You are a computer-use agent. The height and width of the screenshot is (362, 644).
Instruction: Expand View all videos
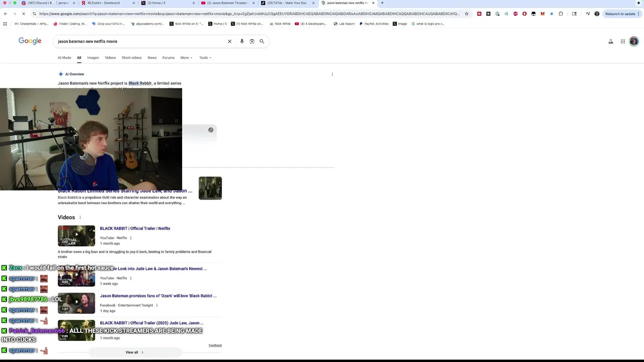click(134, 352)
